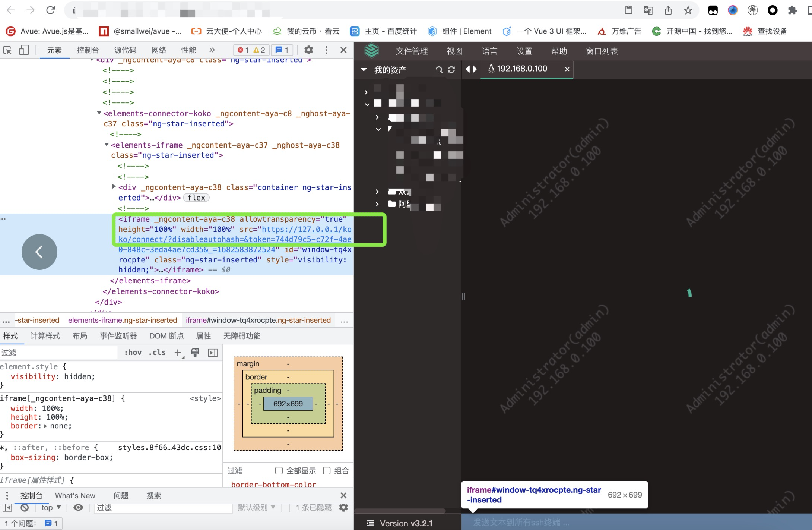Reload the page with the refresh icon

[x=50, y=10]
